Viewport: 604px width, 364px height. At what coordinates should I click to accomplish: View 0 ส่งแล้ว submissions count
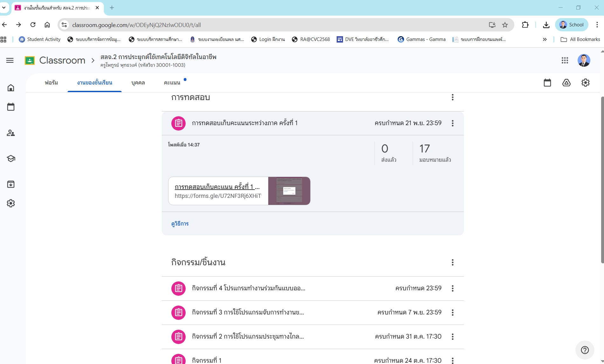(389, 153)
